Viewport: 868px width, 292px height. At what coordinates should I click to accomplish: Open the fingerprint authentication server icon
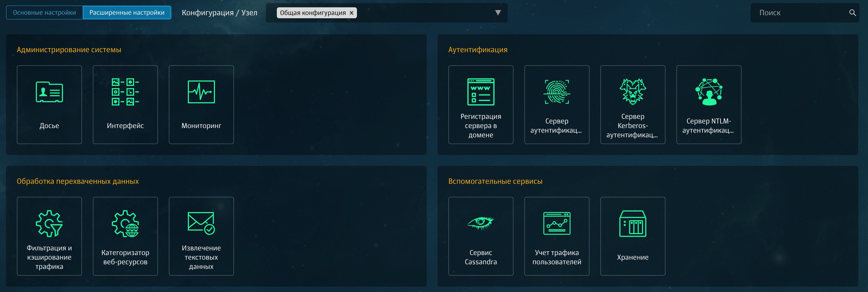click(557, 92)
